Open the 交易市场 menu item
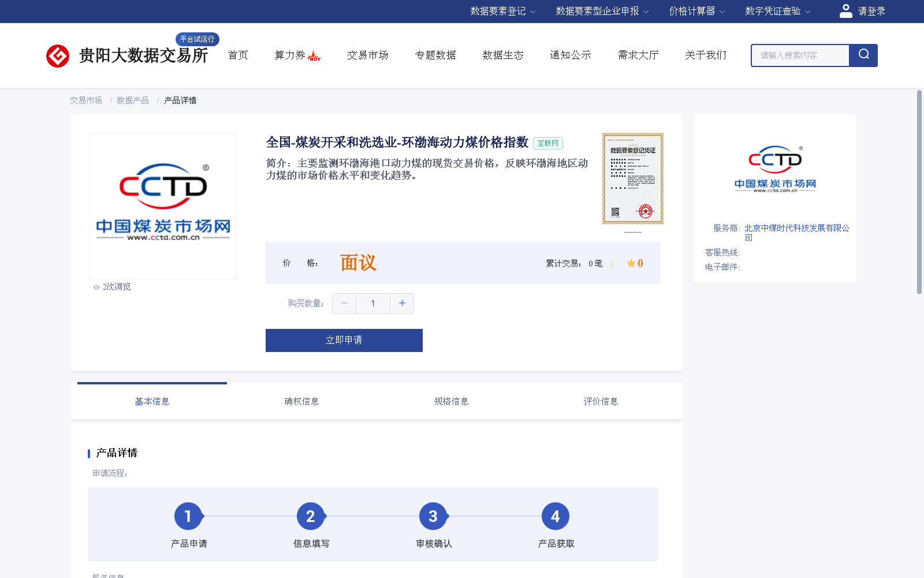Image resolution: width=924 pixels, height=578 pixels. tap(368, 55)
